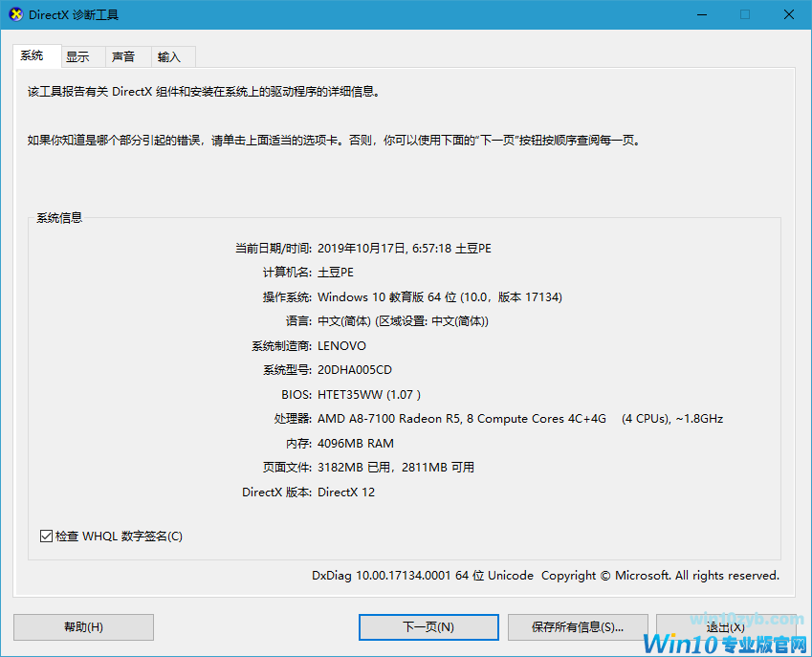
Task: Select the manufacturer value LENOVO
Action: tap(341, 346)
